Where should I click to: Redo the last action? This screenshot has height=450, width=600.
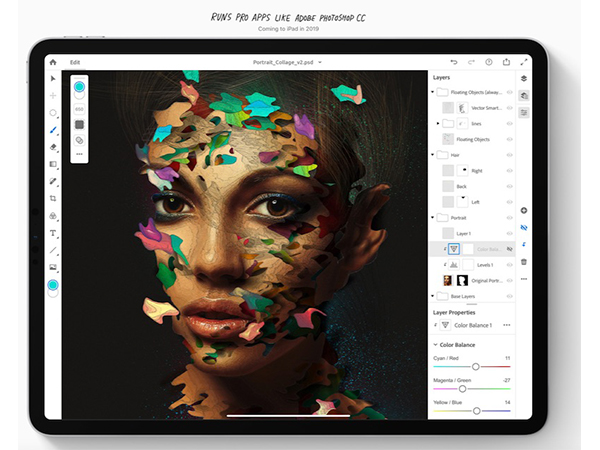click(471, 62)
